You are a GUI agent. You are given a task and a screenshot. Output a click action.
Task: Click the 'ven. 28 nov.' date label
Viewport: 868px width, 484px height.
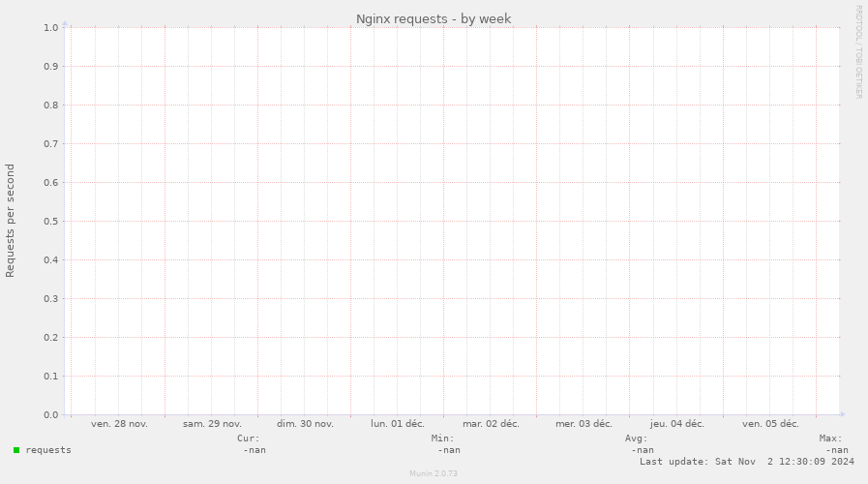pos(120,424)
